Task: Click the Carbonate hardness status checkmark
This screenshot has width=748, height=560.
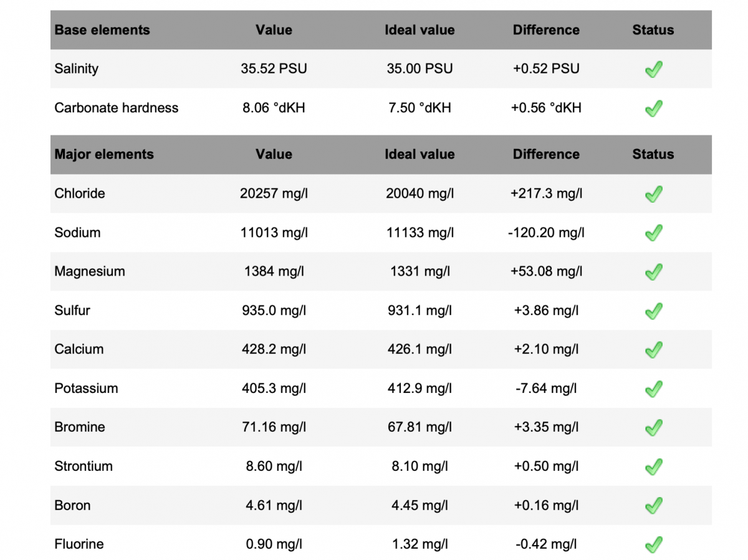Action: pyautogui.click(x=653, y=109)
